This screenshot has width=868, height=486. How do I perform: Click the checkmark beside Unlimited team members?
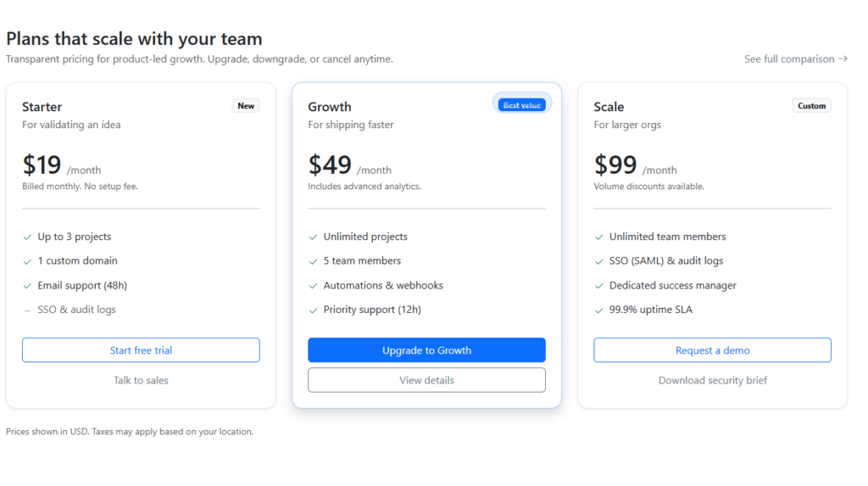pos(599,237)
